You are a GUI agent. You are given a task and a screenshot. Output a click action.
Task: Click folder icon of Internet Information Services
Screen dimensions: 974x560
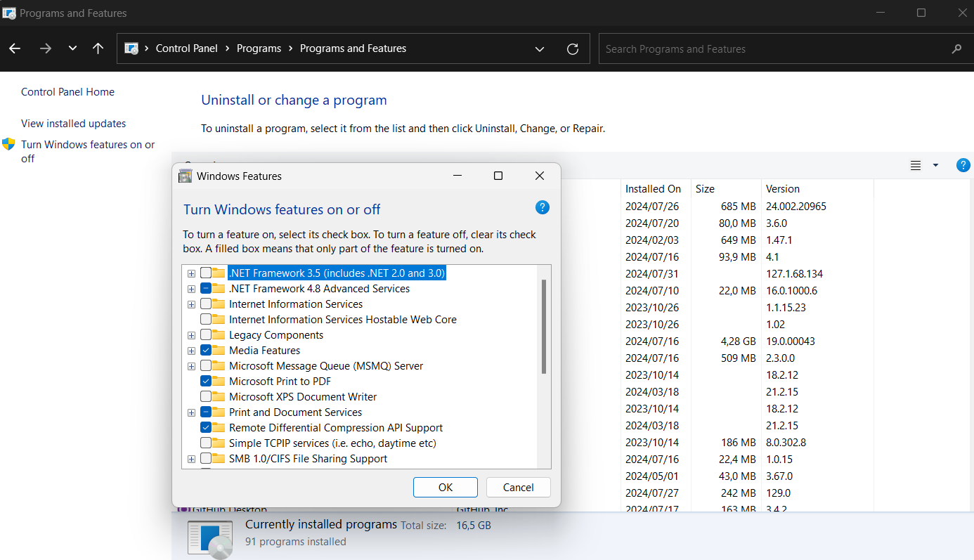pos(219,304)
